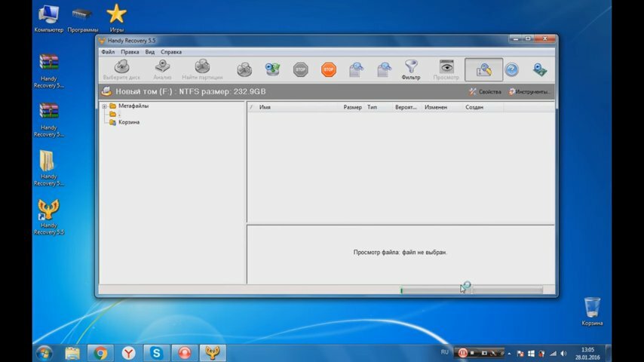Click the second file search magnifier icon
Viewport: 644px width, 362px height.
click(x=384, y=69)
